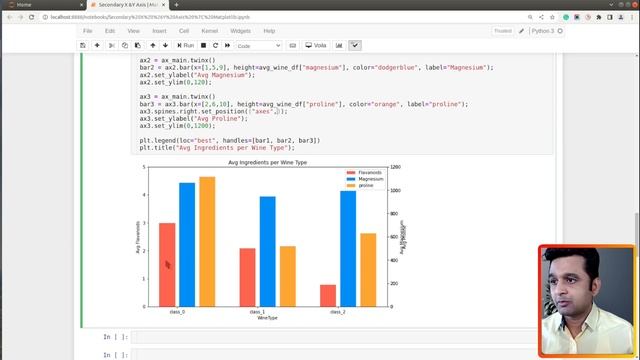This screenshot has width=640, height=360.
Task: Click the chart title Avg Ingredients per Wine Type
Action: [x=267, y=162]
